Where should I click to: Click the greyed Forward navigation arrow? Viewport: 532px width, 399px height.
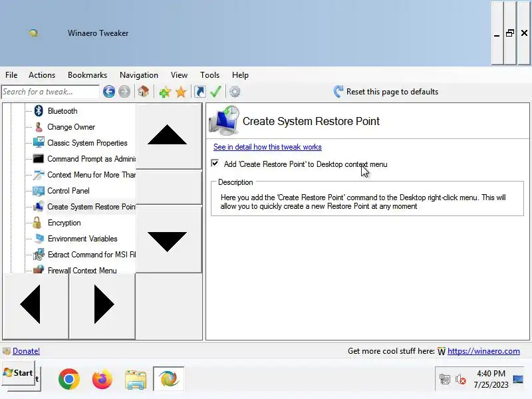click(124, 92)
